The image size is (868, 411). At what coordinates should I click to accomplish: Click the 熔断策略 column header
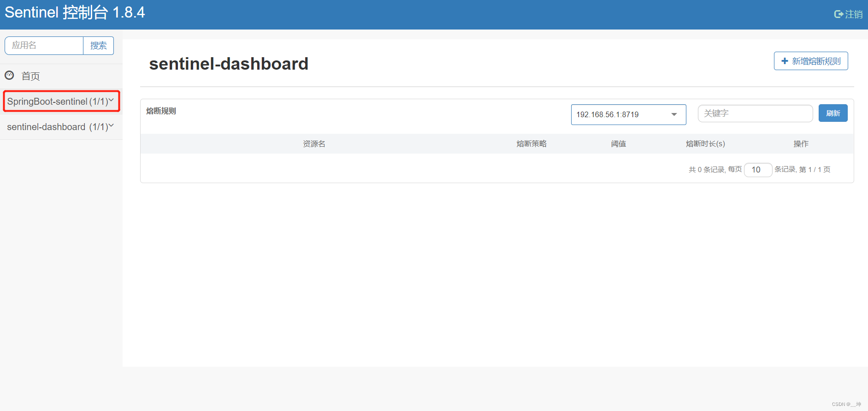(x=531, y=144)
